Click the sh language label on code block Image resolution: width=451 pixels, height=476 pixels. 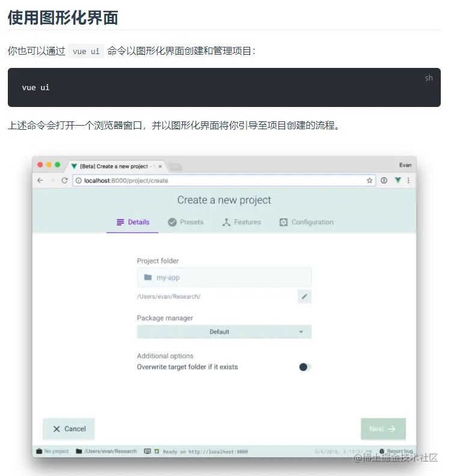click(x=429, y=78)
